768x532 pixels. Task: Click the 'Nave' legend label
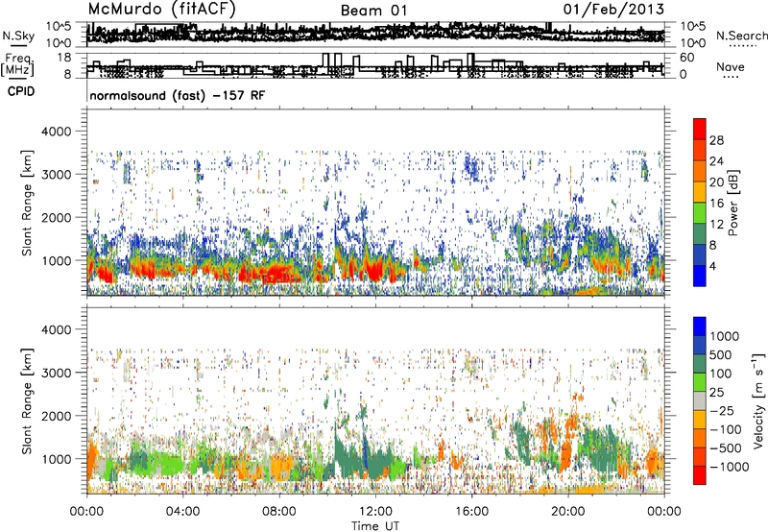(x=731, y=66)
